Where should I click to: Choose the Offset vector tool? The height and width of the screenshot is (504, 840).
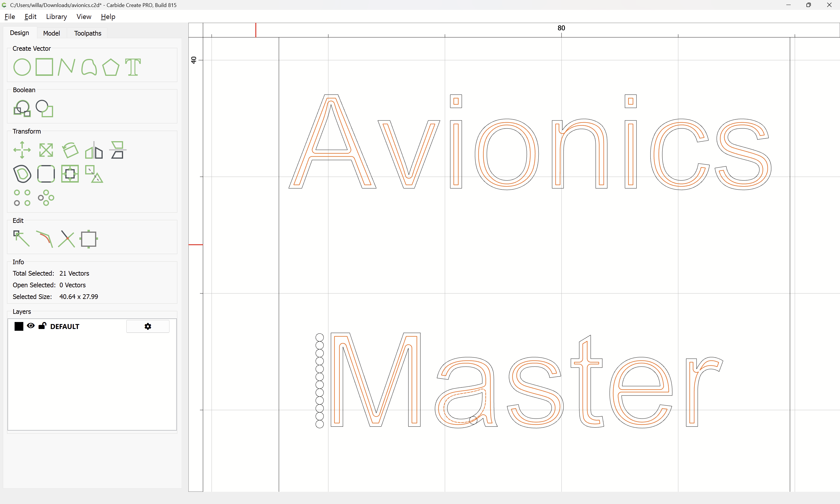point(22,174)
